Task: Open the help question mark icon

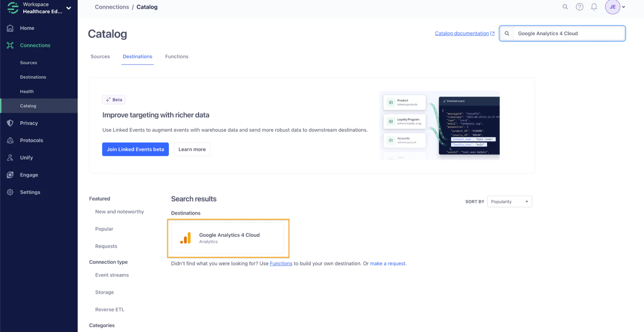Action: [580, 7]
